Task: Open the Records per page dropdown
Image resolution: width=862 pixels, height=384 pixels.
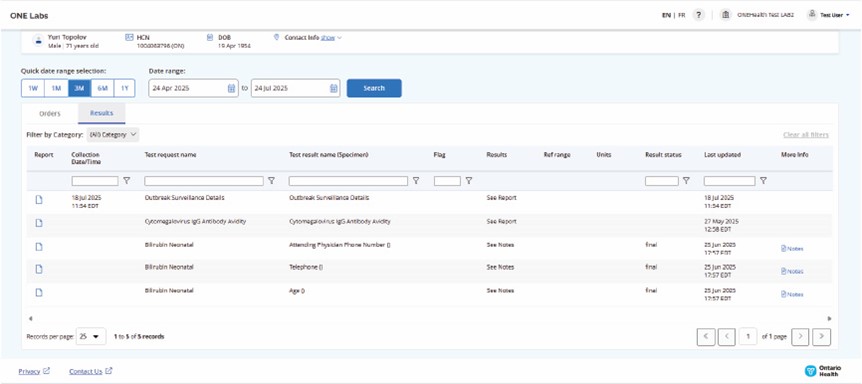Action: [x=91, y=336]
